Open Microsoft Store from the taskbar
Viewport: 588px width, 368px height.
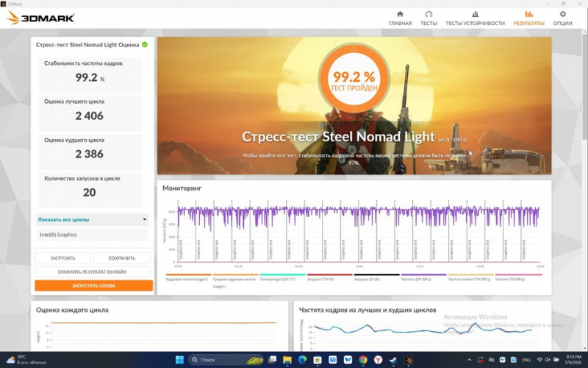(318, 360)
